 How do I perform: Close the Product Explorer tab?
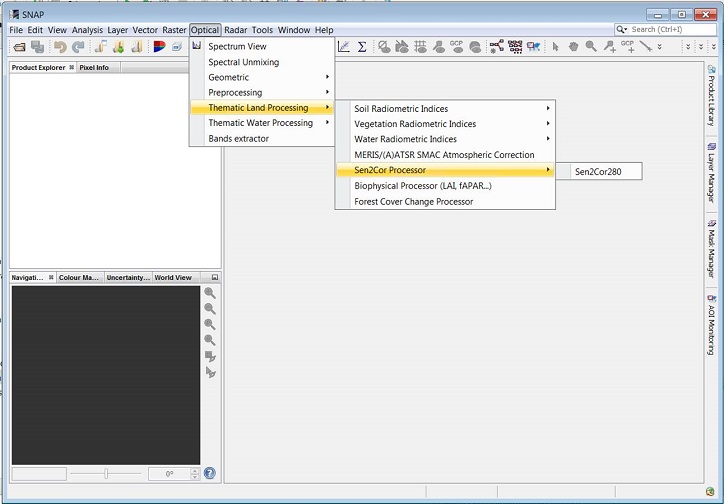click(71, 67)
